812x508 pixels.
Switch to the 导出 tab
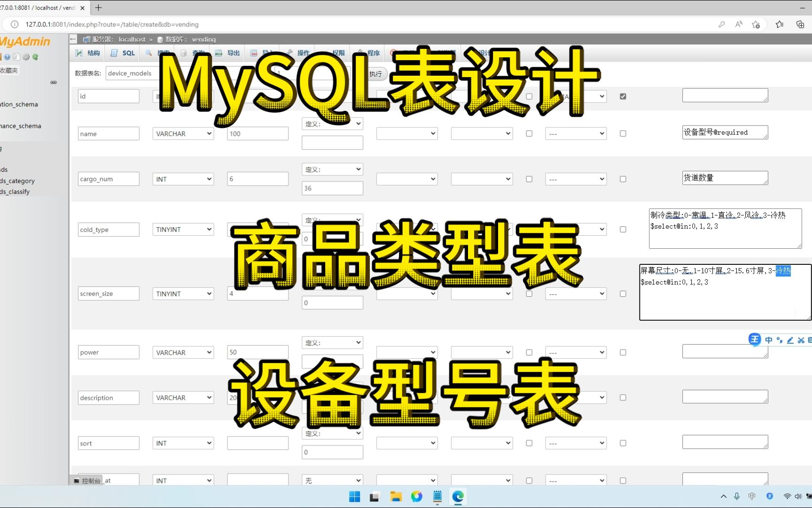point(228,53)
